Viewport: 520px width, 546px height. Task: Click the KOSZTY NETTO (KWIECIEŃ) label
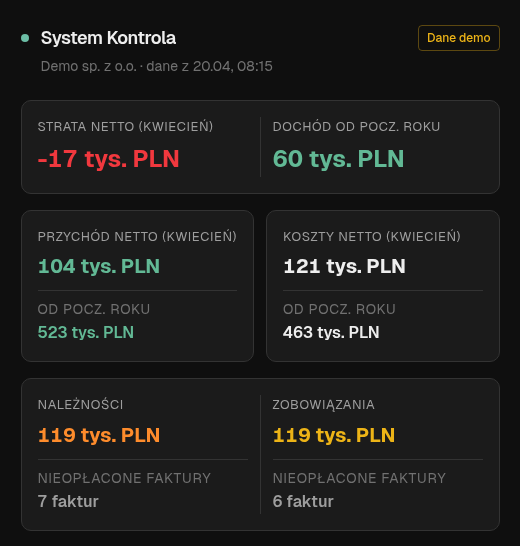372,236
